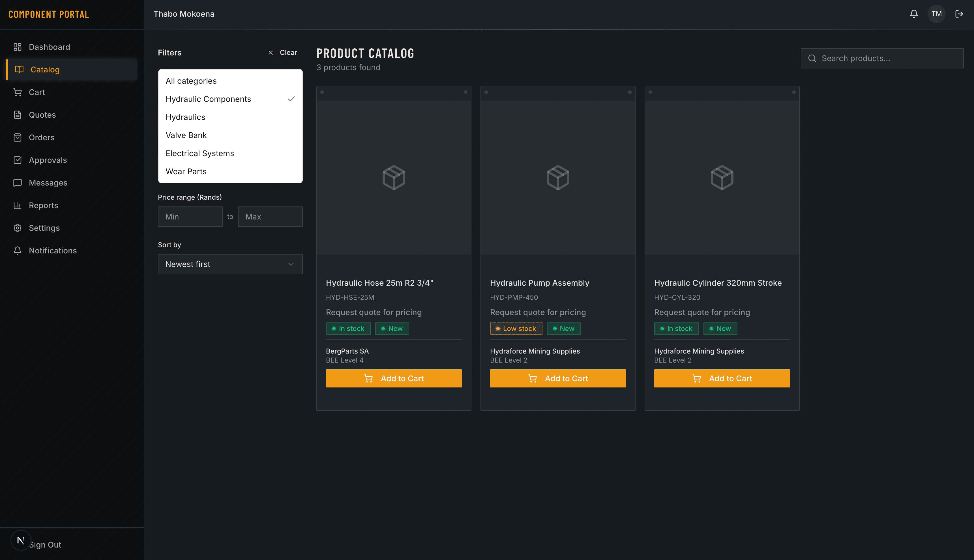The image size is (974, 560).
Task: Open Settings from the sidebar
Action: (x=44, y=228)
